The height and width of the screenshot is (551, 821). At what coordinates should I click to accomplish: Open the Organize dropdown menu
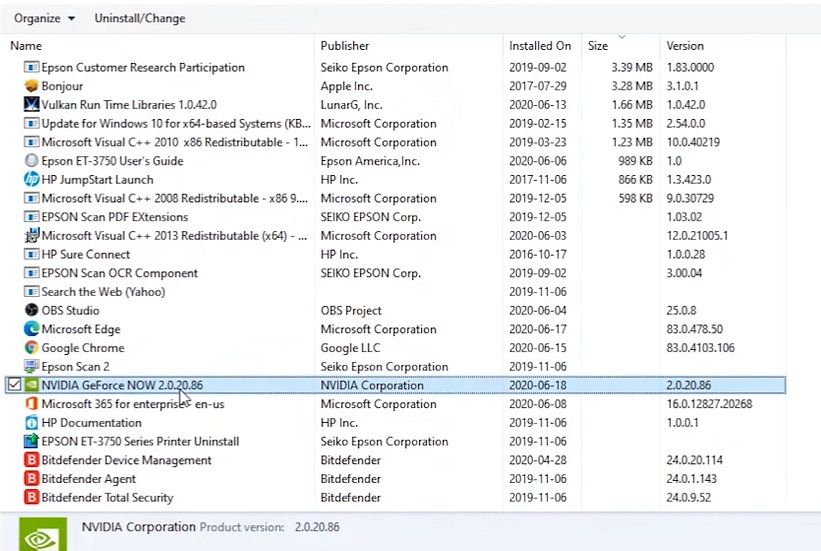coord(45,18)
